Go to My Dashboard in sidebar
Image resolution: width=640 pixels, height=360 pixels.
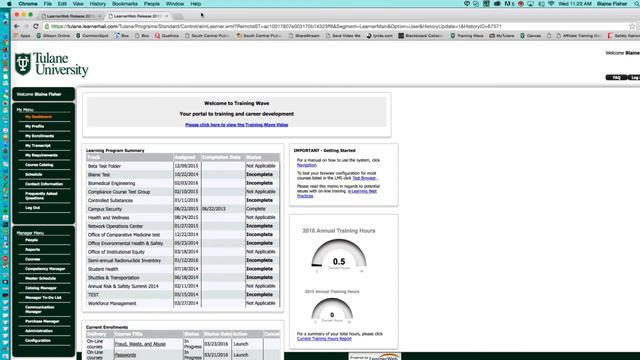[38, 117]
